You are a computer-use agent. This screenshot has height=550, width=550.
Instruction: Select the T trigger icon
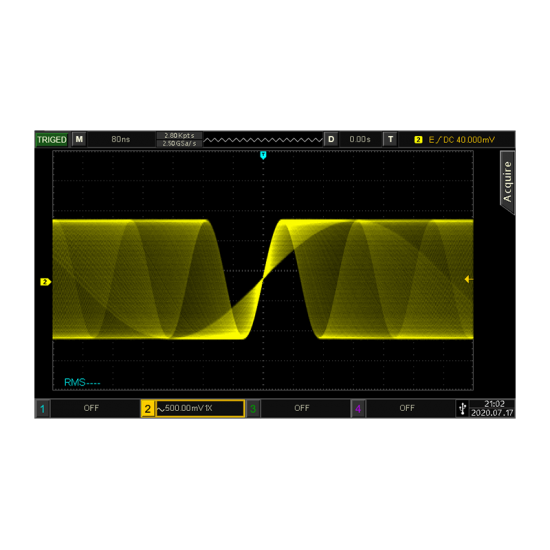coord(390,139)
